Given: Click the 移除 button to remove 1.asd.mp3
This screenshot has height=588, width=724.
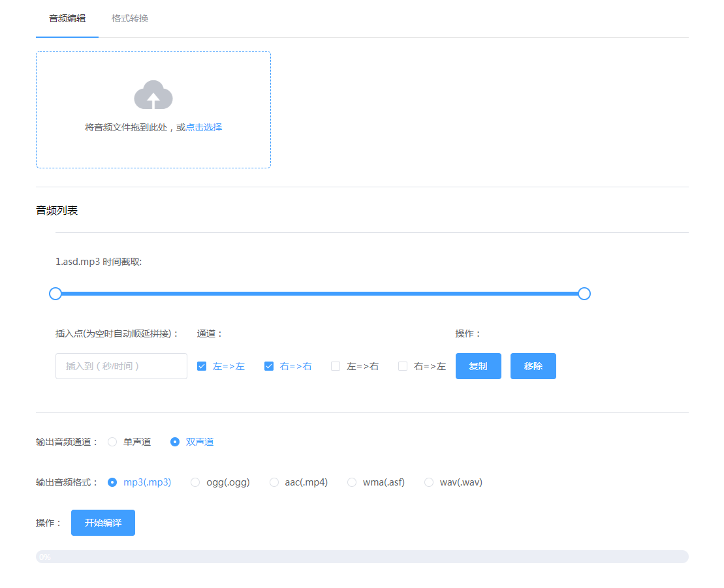Looking at the screenshot, I should (533, 366).
